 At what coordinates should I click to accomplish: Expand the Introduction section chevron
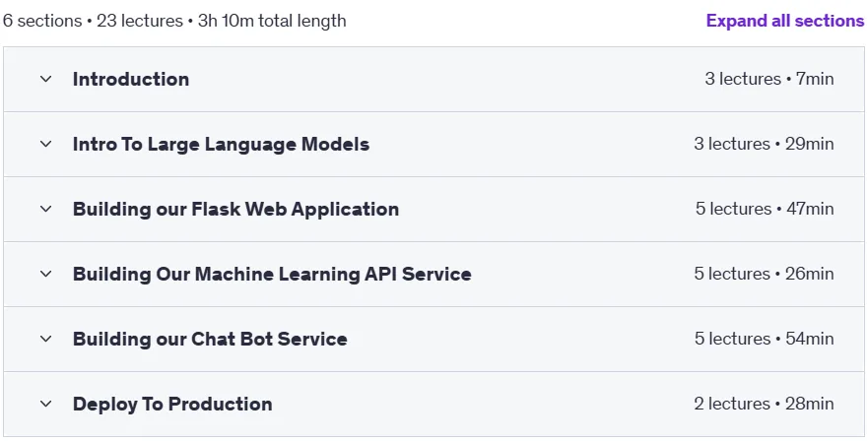pos(46,79)
